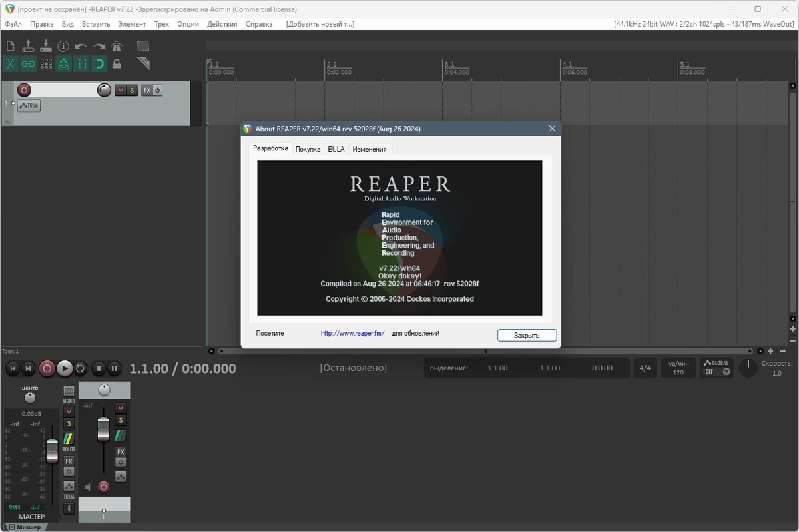Toggle auto-crossfade icon in the toolbar
Screen dimensions: 799x532
pos(10,64)
